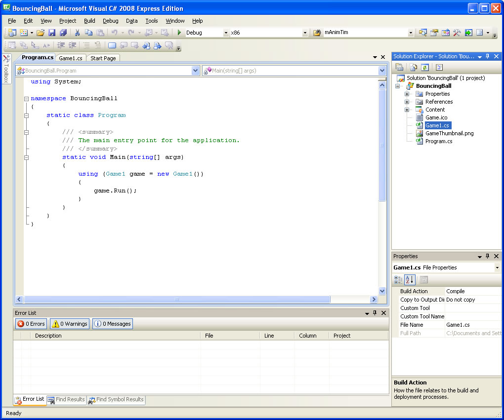Image resolution: width=504 pixels, height=420 pixels.
Task: Toggle Show All Files in Solution Explorer
Action: pyautogui.click(x=414, y=67)
